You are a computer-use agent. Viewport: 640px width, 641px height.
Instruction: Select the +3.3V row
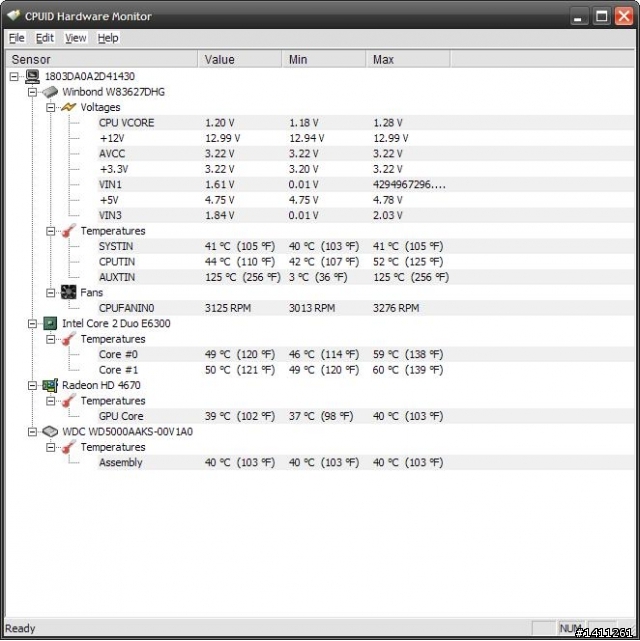[x=365, y=169]
